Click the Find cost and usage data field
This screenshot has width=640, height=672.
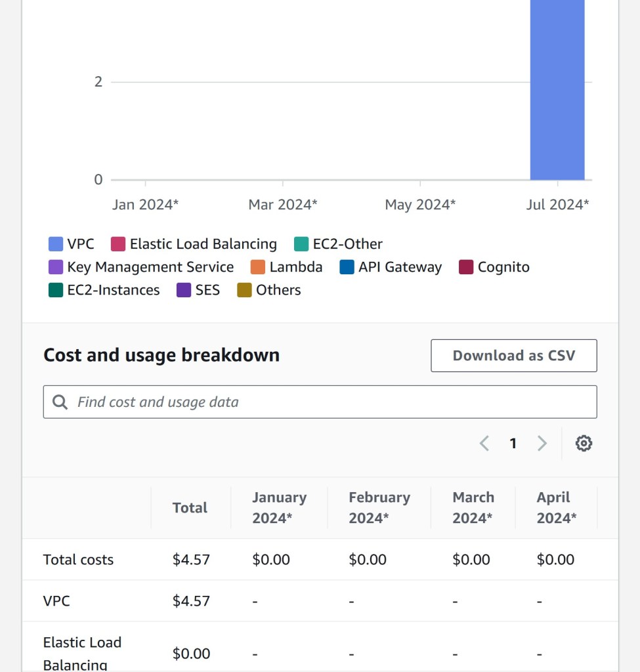(x=263, y=401)
